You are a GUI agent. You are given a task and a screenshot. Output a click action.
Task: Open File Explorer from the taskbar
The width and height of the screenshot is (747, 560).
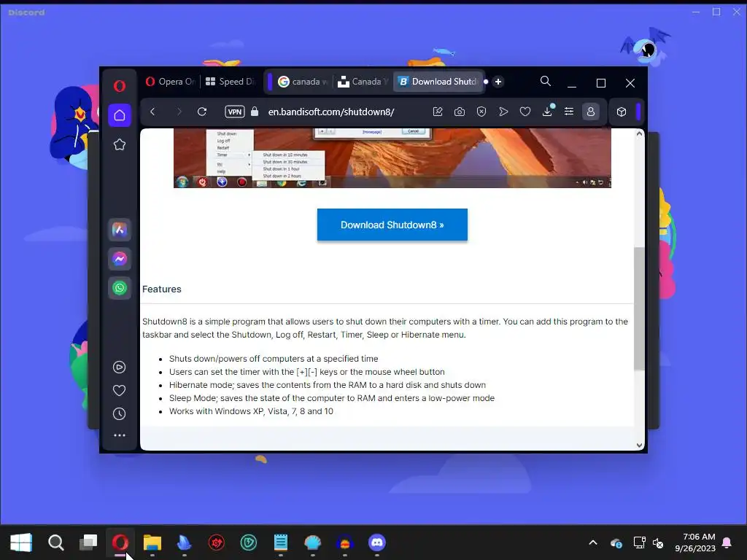click(x=152, y=542)
